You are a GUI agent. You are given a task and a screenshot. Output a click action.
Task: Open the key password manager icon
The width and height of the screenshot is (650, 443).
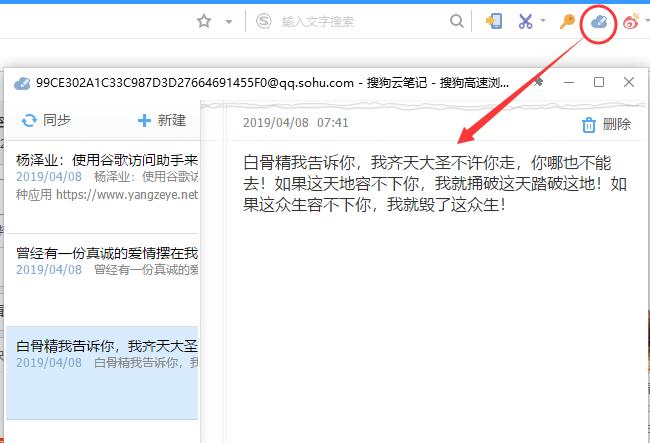coord(567,21)
